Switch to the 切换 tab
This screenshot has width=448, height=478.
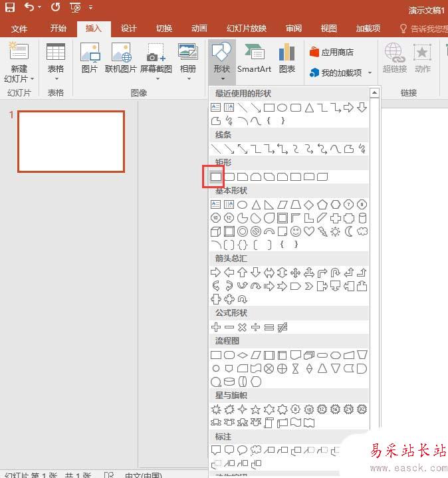(x=164, y=29)
